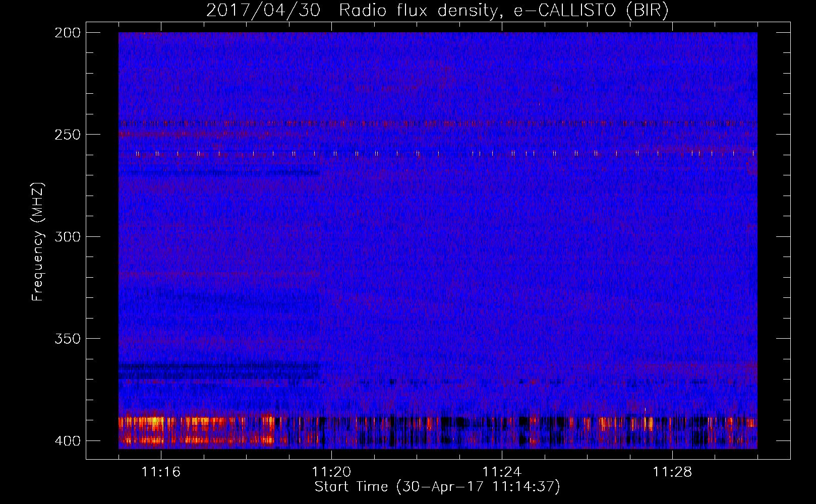Click the 11:16 time tick label
The width and height of the screenshot is (816, 504).
pyautogui.click(x=161, y=472)
